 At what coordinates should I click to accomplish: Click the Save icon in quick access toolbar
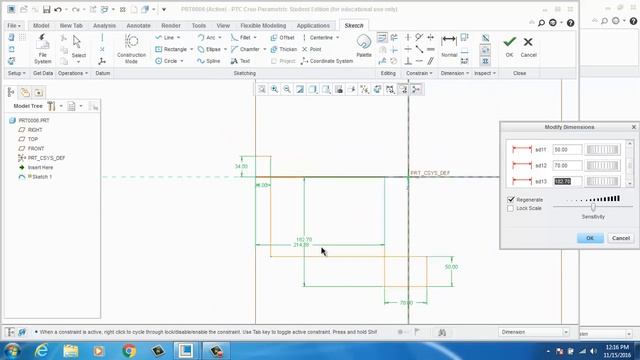click(47, 9)
